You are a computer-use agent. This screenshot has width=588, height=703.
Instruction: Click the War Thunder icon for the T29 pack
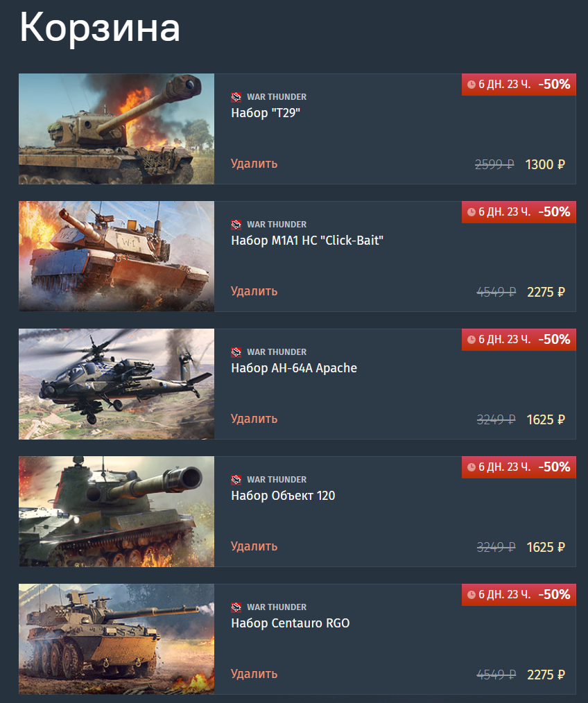point(236,97)
